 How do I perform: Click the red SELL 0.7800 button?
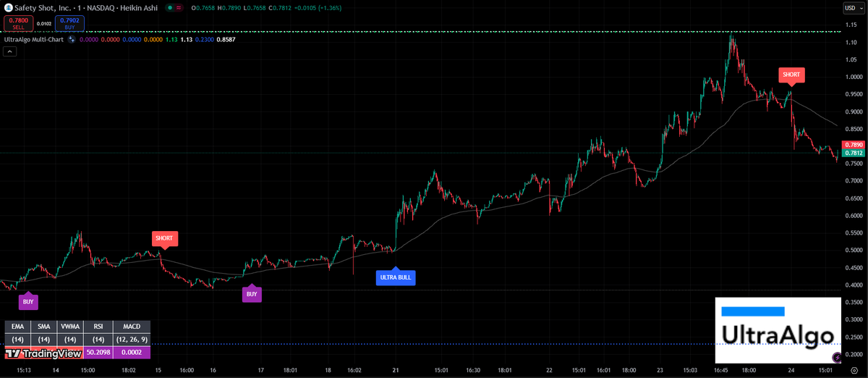point(19,23)
